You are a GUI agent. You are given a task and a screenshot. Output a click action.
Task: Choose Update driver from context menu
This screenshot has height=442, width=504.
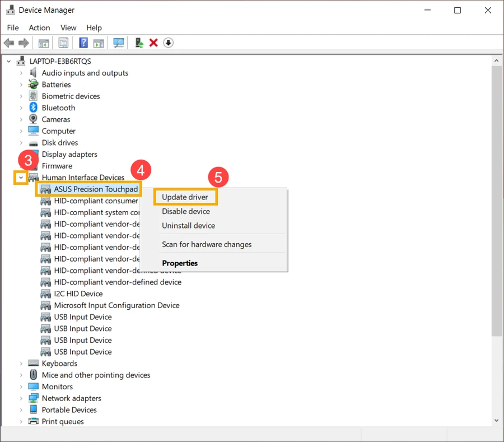click(x=185, y=197)
